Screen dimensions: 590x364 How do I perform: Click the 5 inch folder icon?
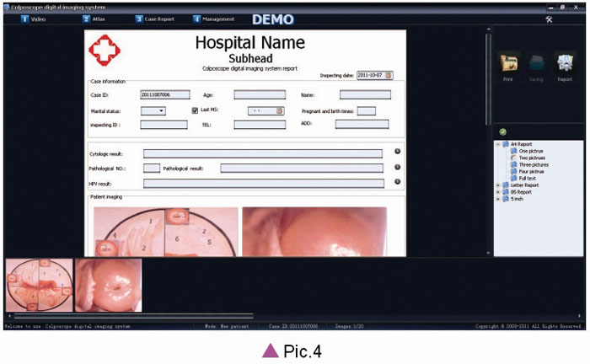tap(506, 199)
